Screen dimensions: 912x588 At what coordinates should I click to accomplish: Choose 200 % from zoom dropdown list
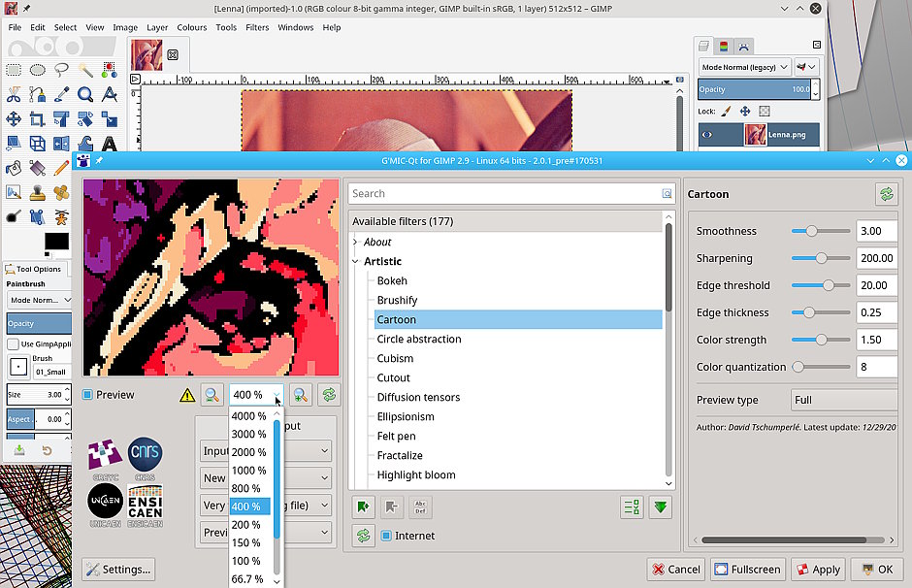249,525
